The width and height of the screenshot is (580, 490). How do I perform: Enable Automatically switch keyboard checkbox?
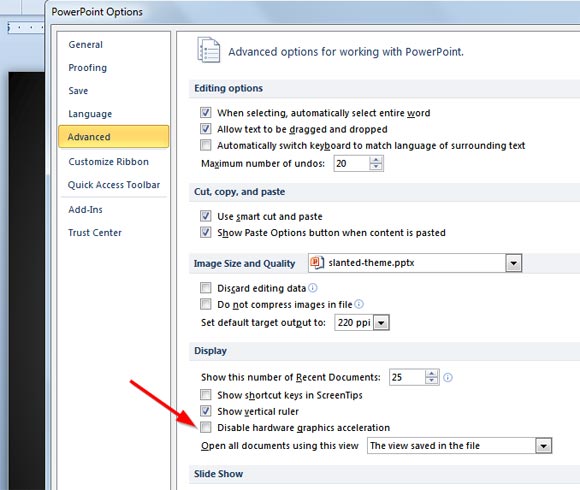(x=206, y=145)
